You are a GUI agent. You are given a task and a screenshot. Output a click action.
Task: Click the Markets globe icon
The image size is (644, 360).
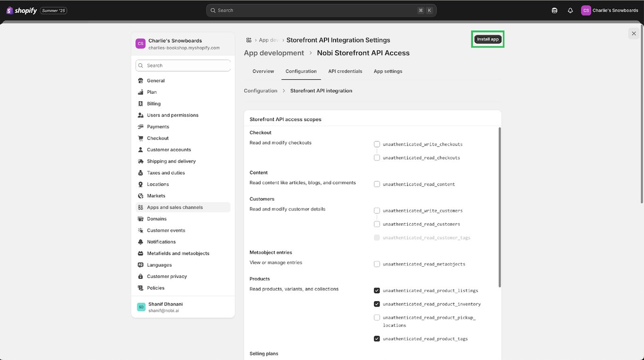pos(140,196)
